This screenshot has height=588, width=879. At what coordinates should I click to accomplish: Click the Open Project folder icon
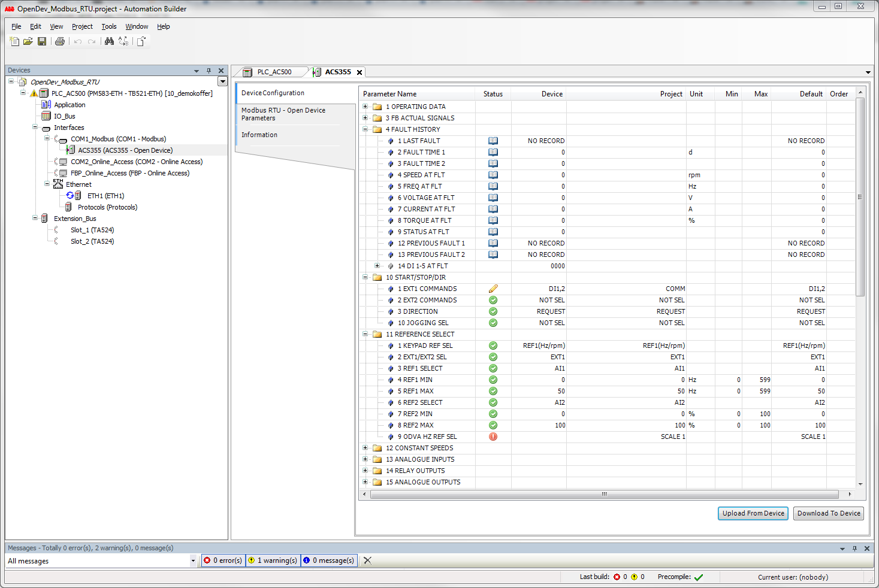click(x=28, y=41)
